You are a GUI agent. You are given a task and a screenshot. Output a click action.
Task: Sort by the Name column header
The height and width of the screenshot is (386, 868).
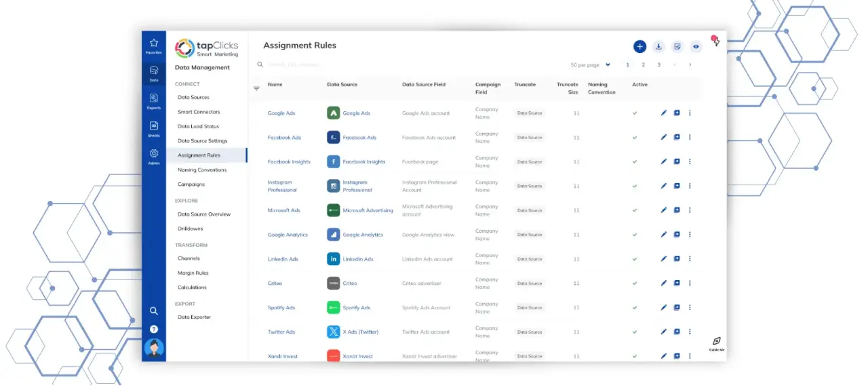pos(275,85)
